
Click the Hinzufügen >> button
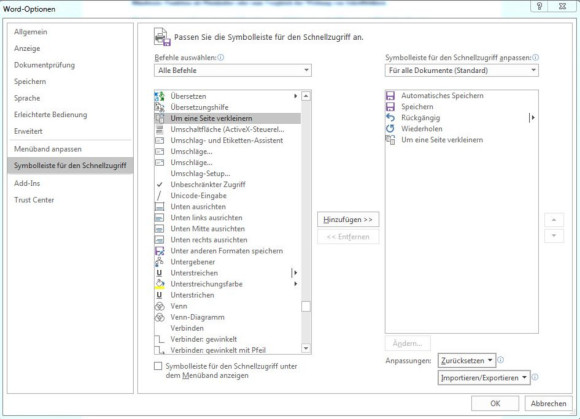(x=348, y=220)
